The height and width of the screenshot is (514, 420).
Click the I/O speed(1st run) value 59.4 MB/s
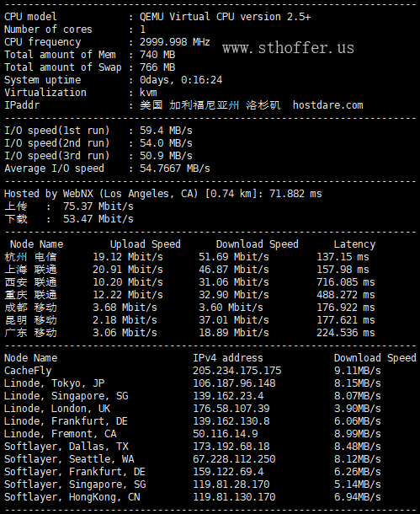click(x=166, y=131)
